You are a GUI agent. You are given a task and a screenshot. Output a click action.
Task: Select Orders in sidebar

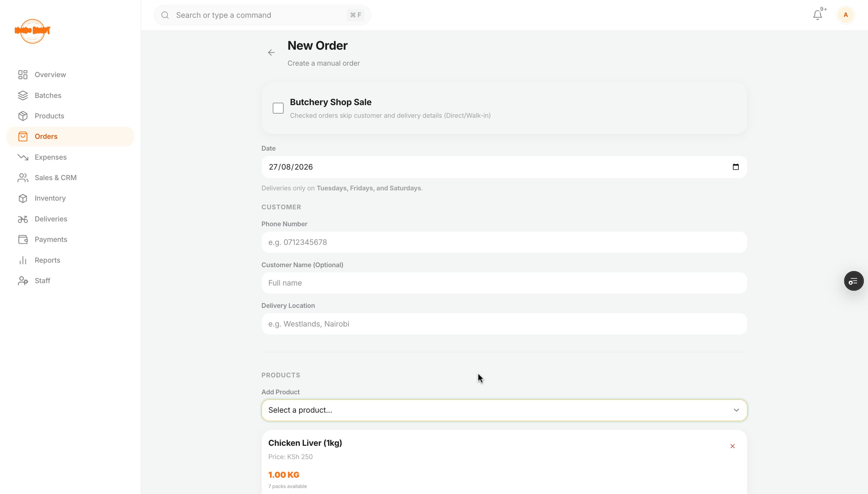[70, 136]
